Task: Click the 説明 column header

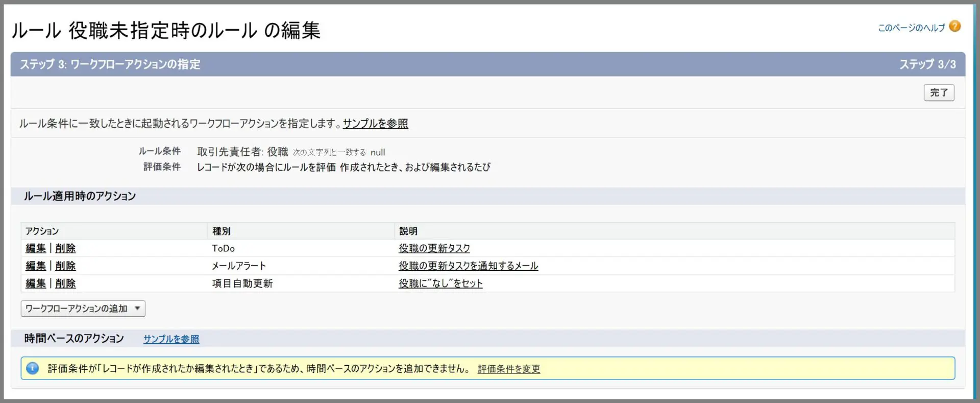Action: pos(408,231)
